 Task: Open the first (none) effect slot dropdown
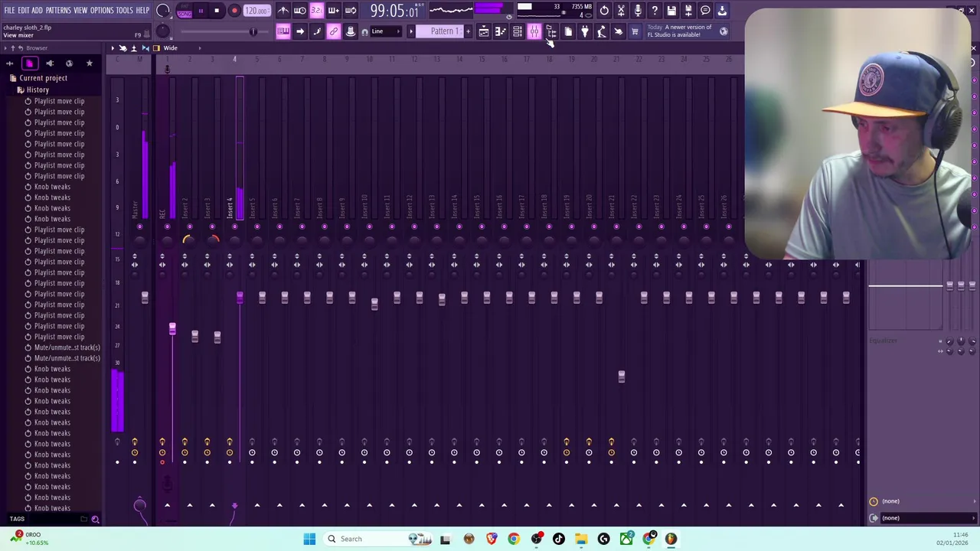(923, 501)
